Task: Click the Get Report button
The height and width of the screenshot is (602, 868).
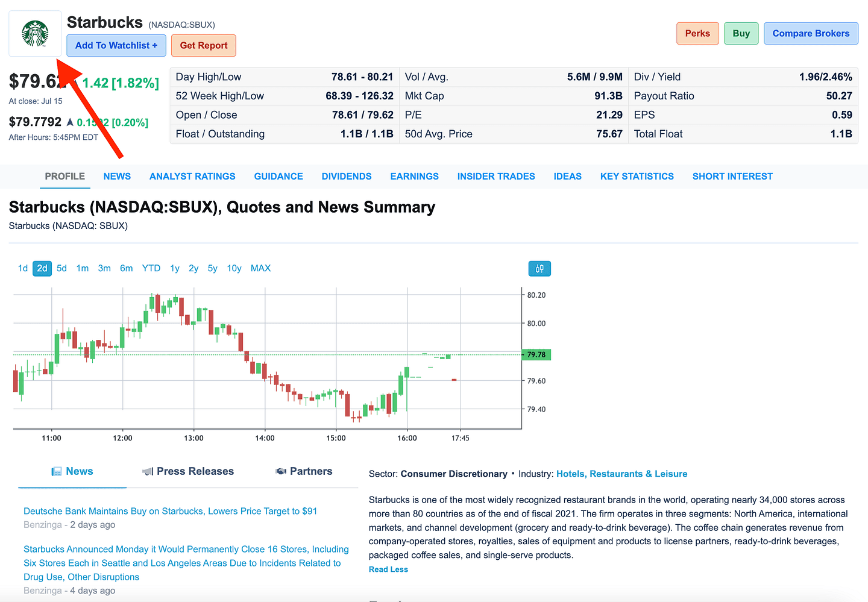Action: pyautogui.click(x=204, y=45)
